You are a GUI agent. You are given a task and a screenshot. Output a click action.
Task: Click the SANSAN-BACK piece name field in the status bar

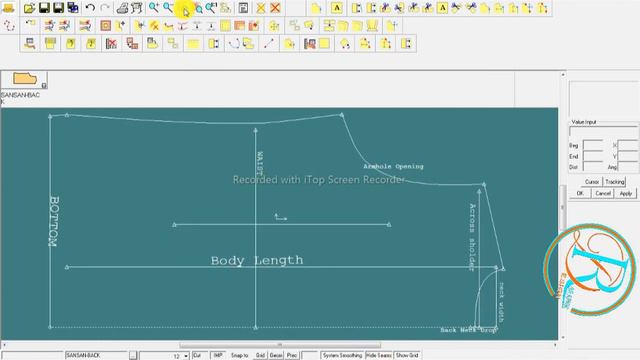(x=97, y=356)
